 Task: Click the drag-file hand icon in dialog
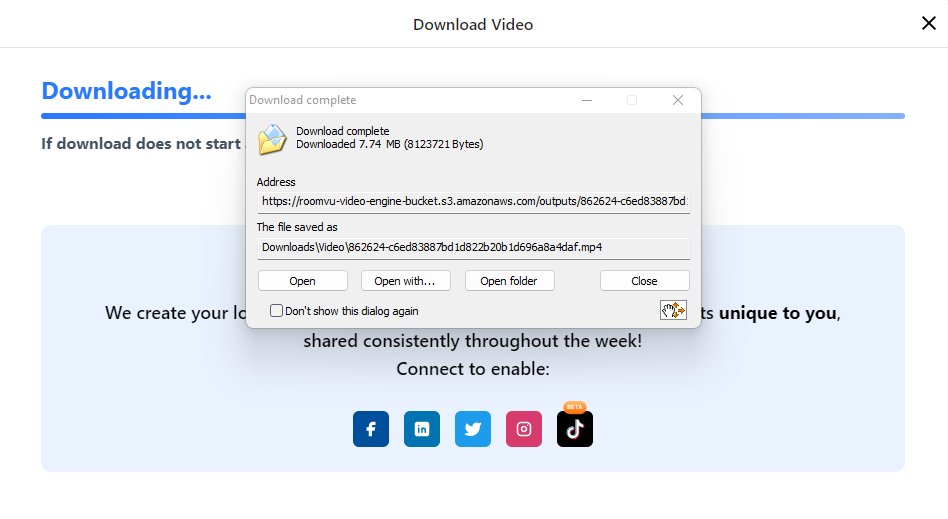pyautogui.click(x=673, y=310)
